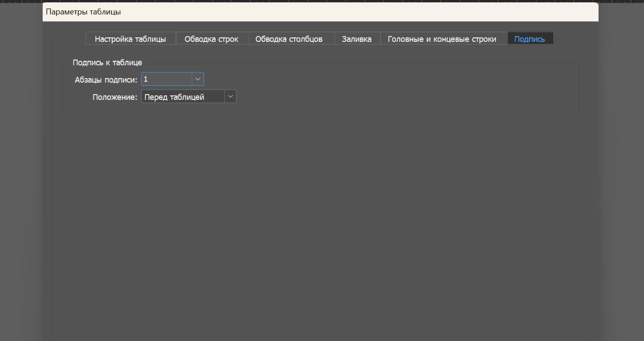This screenshot has width=644, height=341.
Task: Open the Обводка строк tab
Action: tap(211, 39)
